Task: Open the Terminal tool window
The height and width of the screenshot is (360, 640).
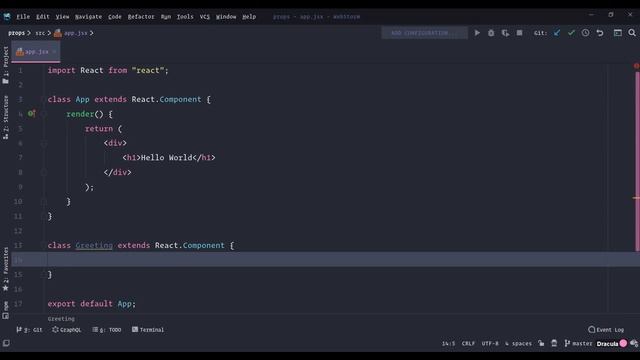Action: point(148,329)
